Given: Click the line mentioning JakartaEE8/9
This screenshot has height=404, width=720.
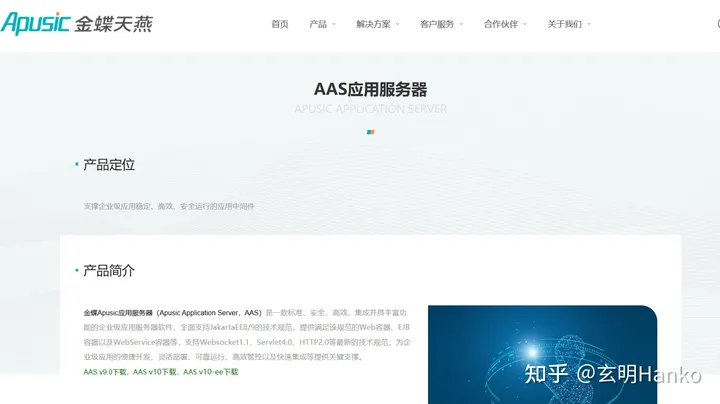Looking at the screenshot, I should (x=247, y=327).
